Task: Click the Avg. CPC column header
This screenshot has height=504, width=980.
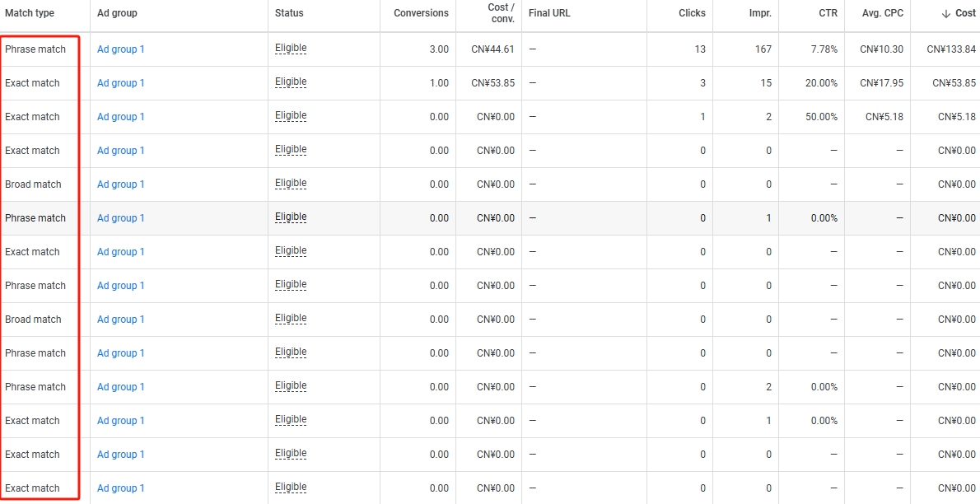Action: (x=882, y=13)
